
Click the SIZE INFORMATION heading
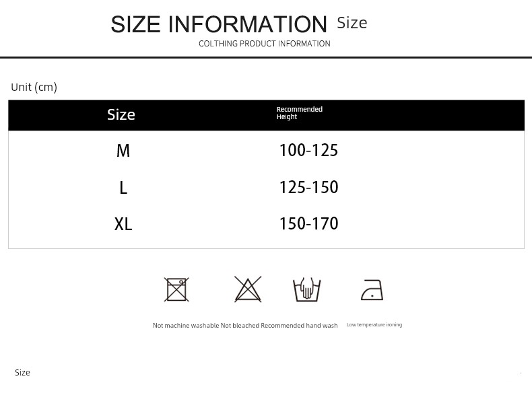tap(219, 24)
